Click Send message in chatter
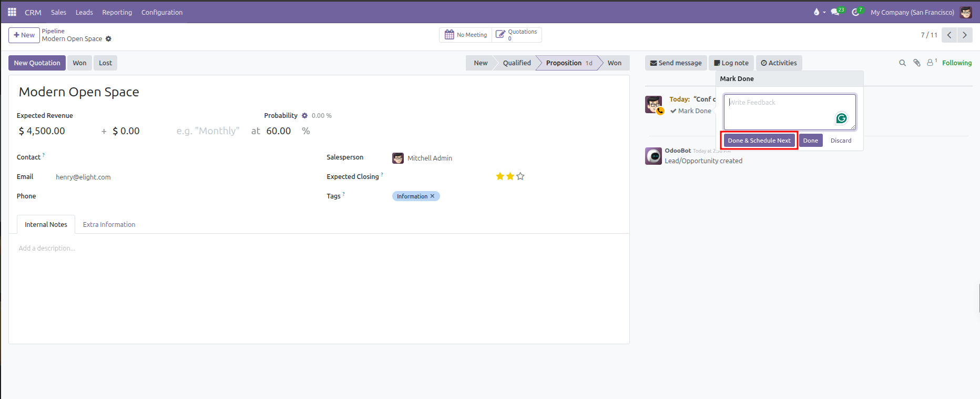Viewport: 980px width, 399px height. click(676, 63)
